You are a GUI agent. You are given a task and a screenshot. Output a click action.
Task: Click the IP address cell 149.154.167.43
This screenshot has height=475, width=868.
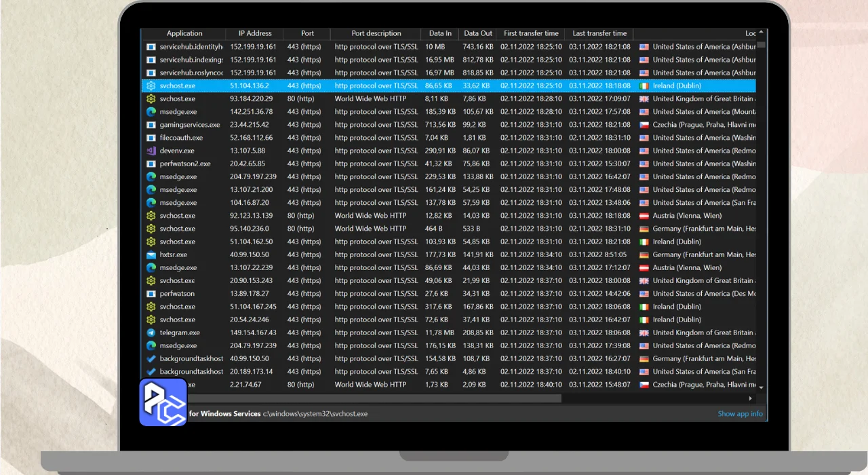click(x=253, y=332)
